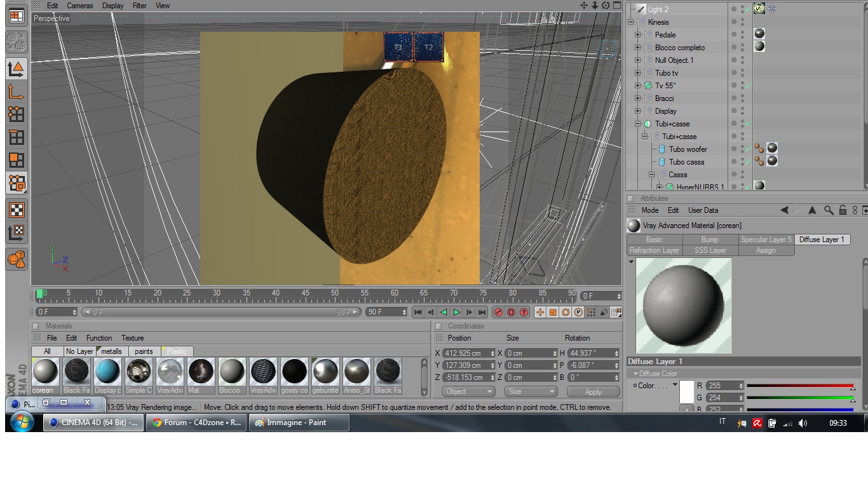This screenshot has height=488, width=868.
Task: Toggle the Coordinates panel checkbox
Action: pyautogui.click(x=438, y=326)
